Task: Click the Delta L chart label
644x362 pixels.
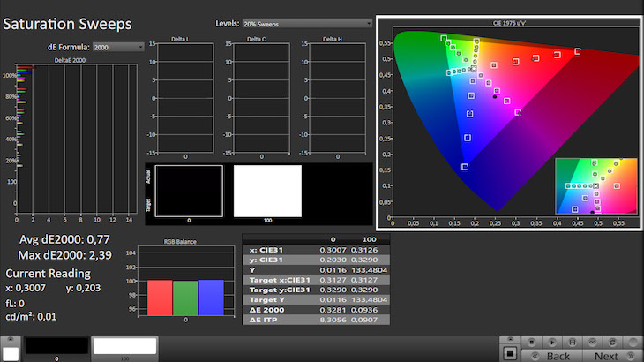Action: coord(180,39)
